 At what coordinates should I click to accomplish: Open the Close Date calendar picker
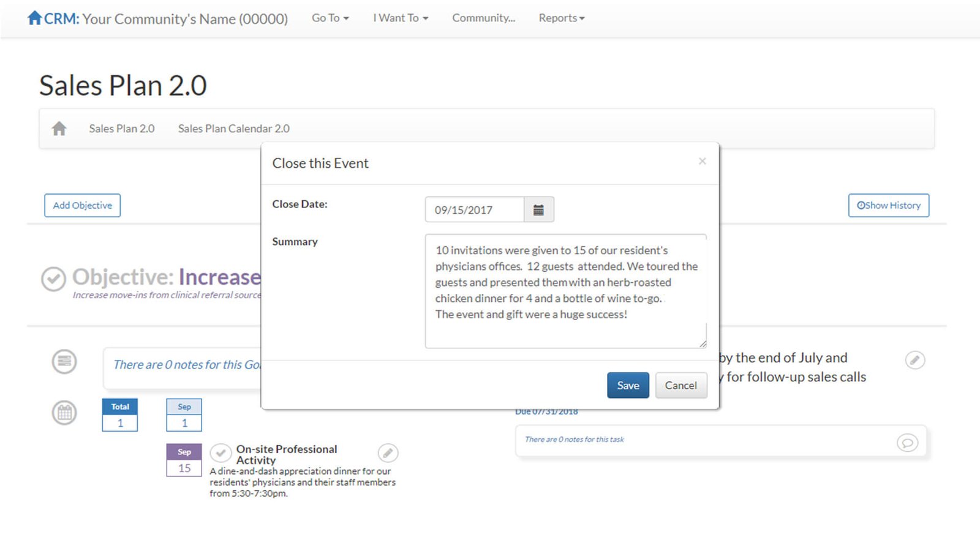[538, 210]
